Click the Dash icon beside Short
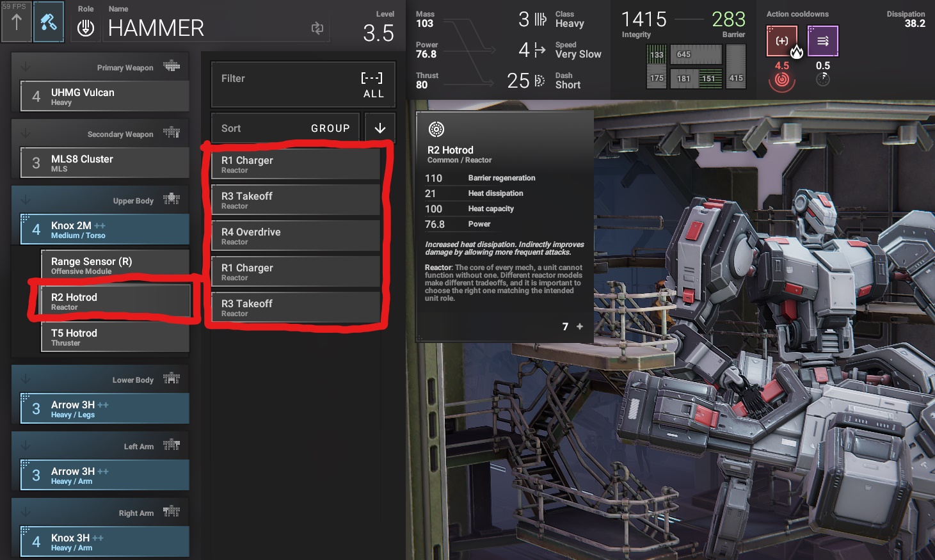 [539, 81]
